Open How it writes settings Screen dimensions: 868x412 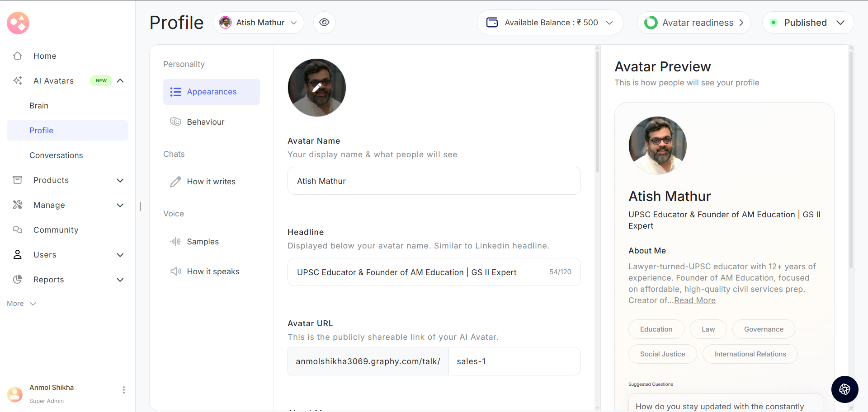(211, 182)
